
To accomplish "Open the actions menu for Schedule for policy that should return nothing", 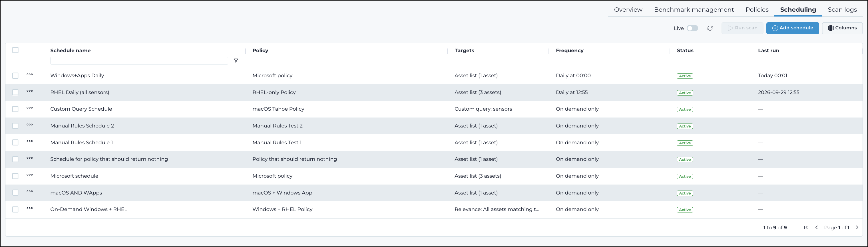I will coord(30,158).
